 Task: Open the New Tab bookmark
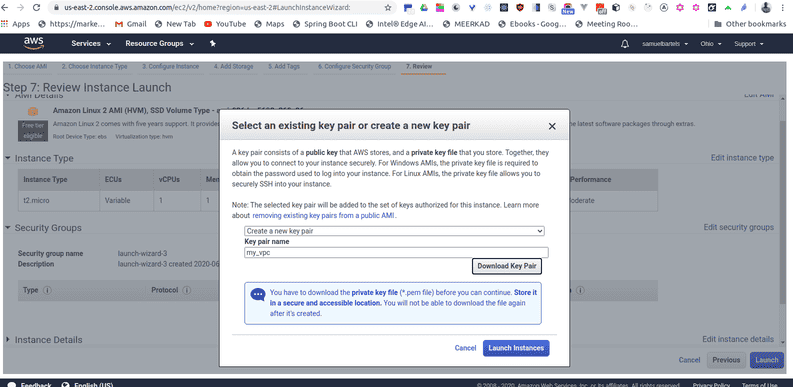[x=175, y=24]
